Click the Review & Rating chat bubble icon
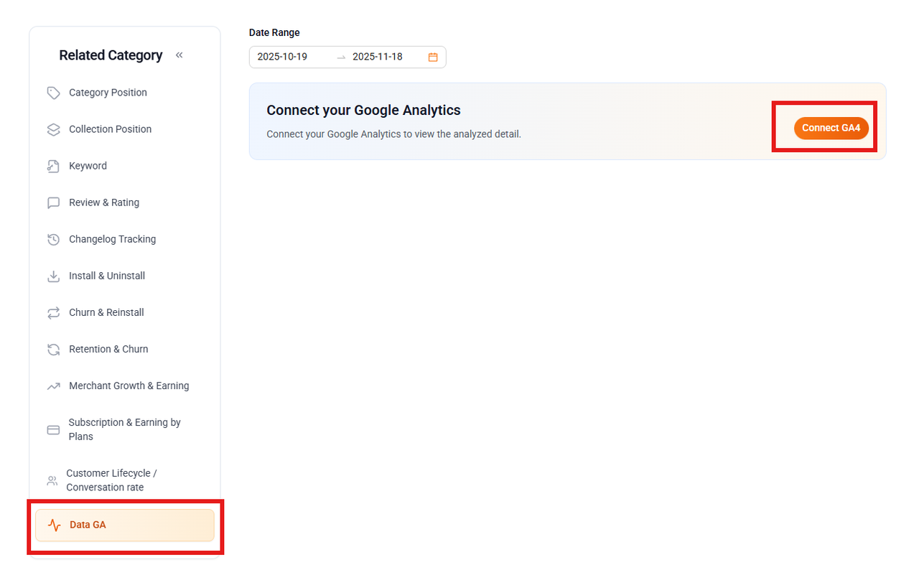 point(53,202)
